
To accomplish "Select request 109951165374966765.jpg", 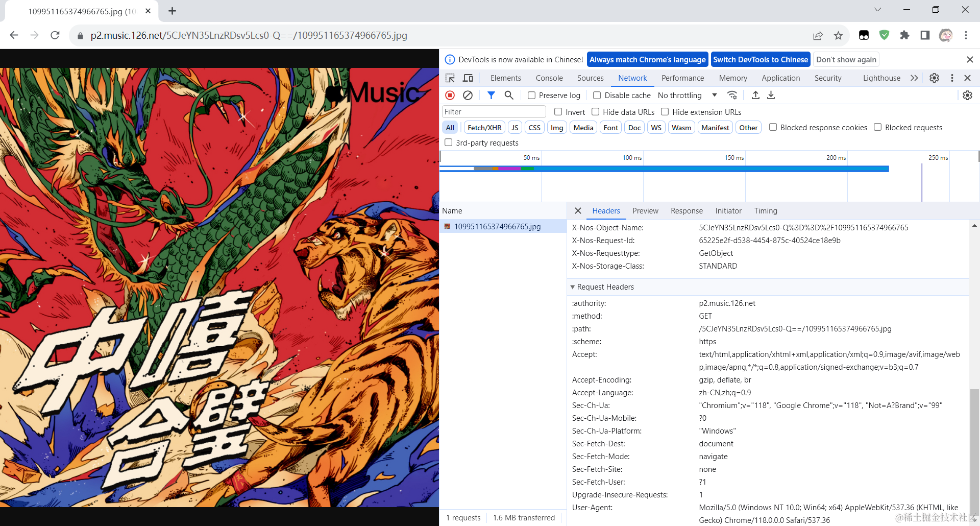I will click(x=503, y=227).
